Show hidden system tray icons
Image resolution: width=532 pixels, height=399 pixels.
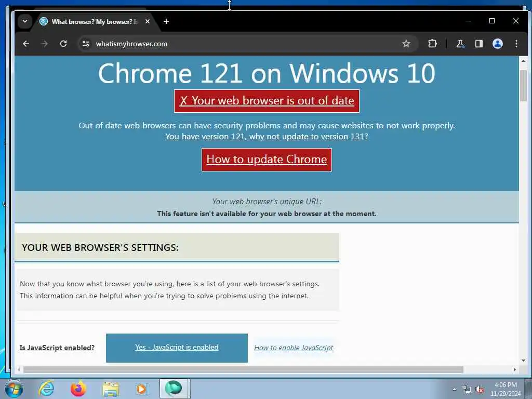click(x=454, y=389)
